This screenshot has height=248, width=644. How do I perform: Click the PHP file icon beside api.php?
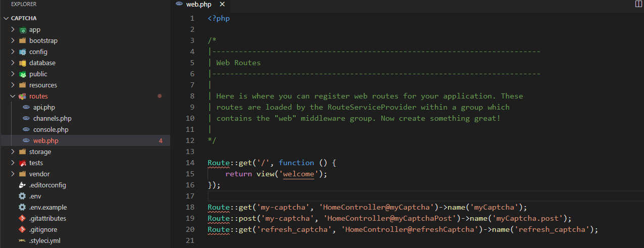(x=26, y=107)
